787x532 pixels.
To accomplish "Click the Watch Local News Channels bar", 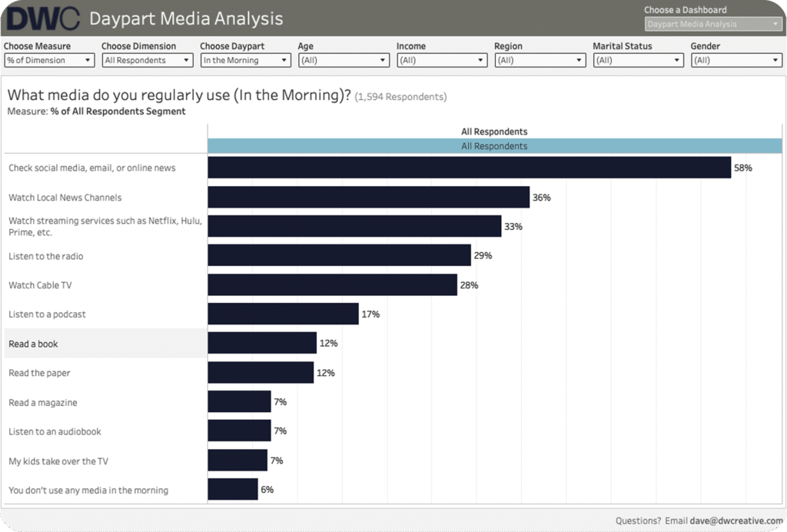I will point(368,197).
